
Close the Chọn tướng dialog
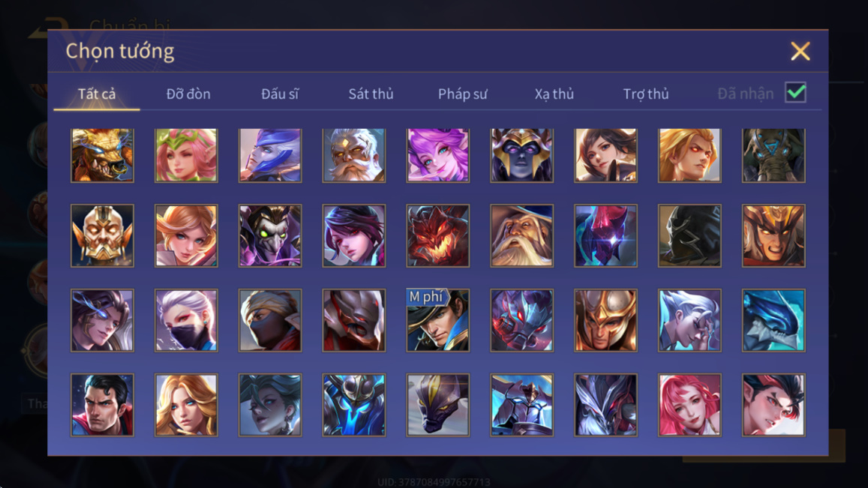click(x=800, y=51)
